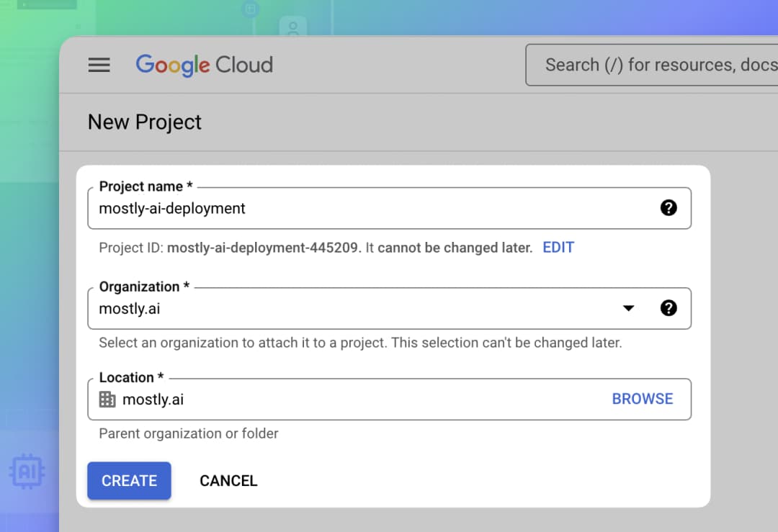Click the AI chip icon on the background
This screenshot has width=778, height=532.
coord(27,472)
